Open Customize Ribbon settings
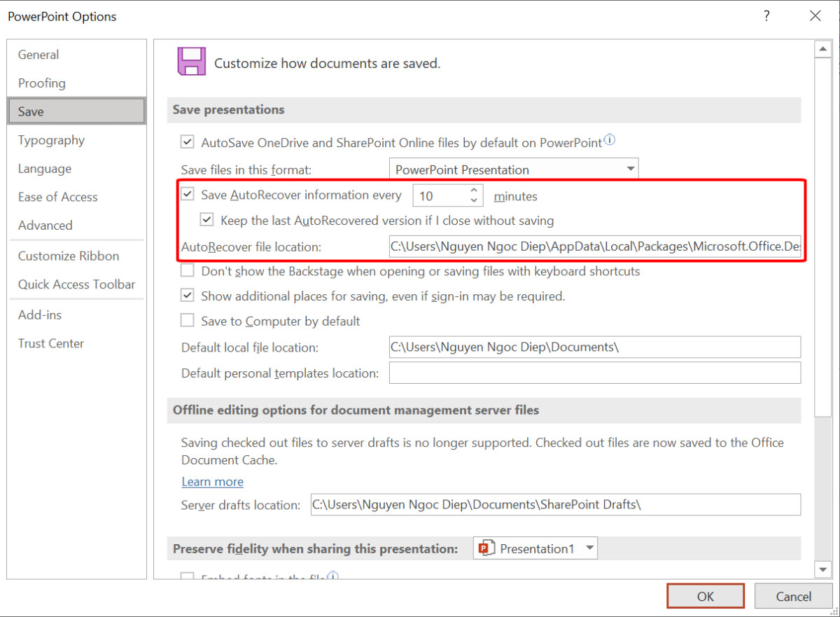 (77, 256)
